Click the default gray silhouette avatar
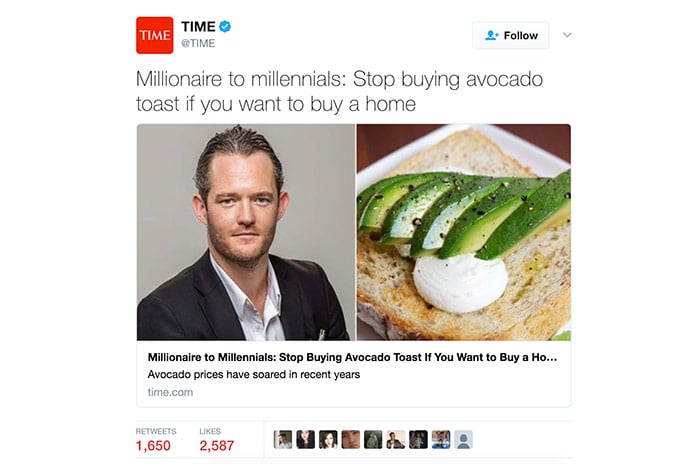 point(463,439)
